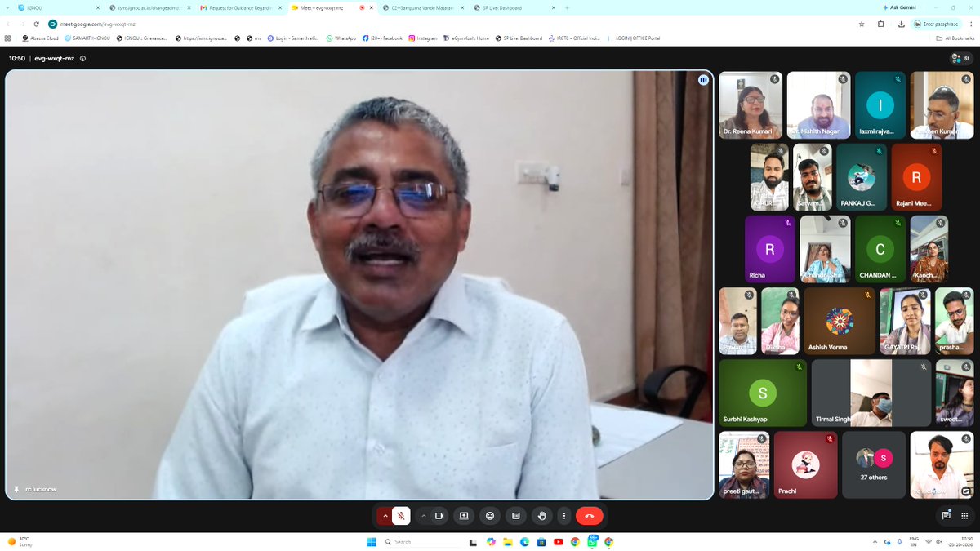Viewport: 980px width, 551px height.
Task: Open WhatsApp icon in taskbar
Action: [x=592, y=542]
